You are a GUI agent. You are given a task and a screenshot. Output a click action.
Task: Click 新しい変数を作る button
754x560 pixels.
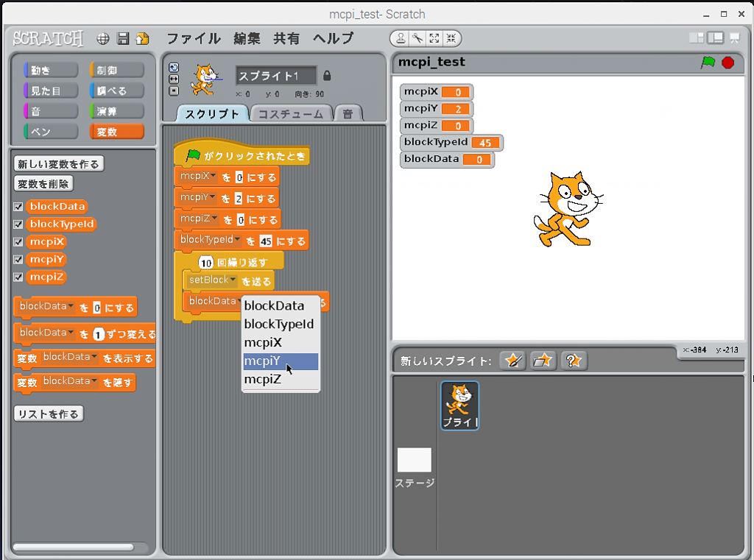click(x=59, y=164)
